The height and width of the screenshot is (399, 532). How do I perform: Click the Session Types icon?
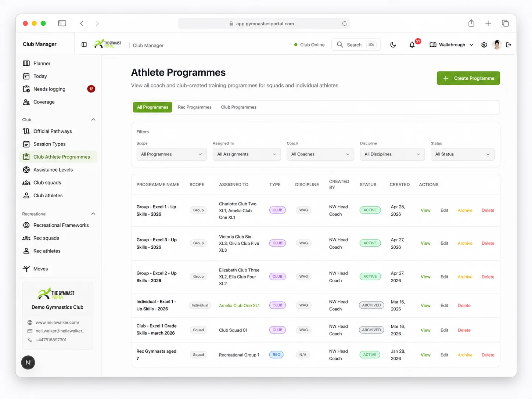tap(26, 144)
